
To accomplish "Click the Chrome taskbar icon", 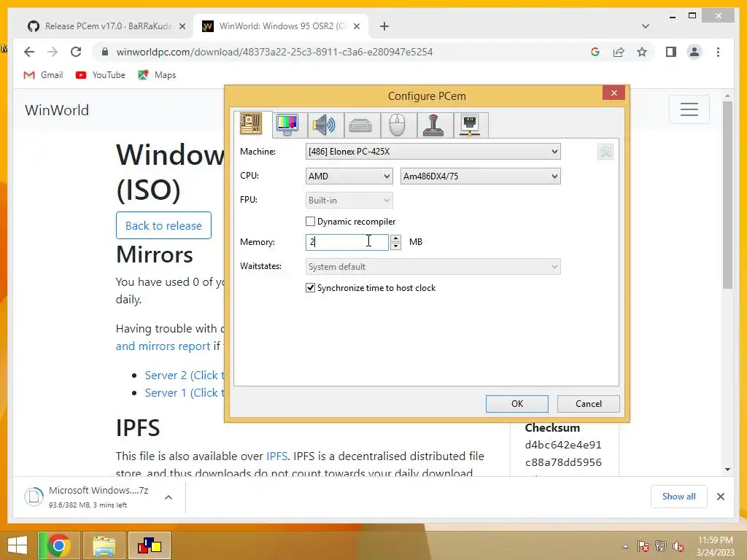I will [58, 545].
